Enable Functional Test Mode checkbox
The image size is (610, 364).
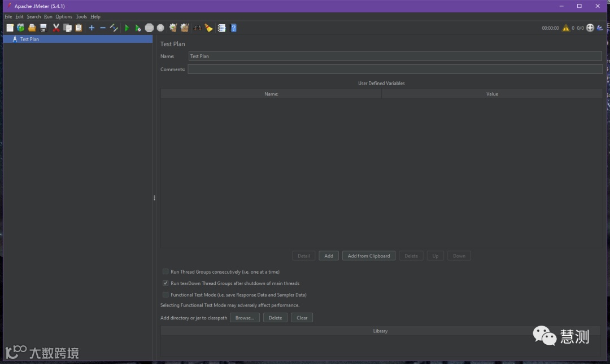pos(165,295)
